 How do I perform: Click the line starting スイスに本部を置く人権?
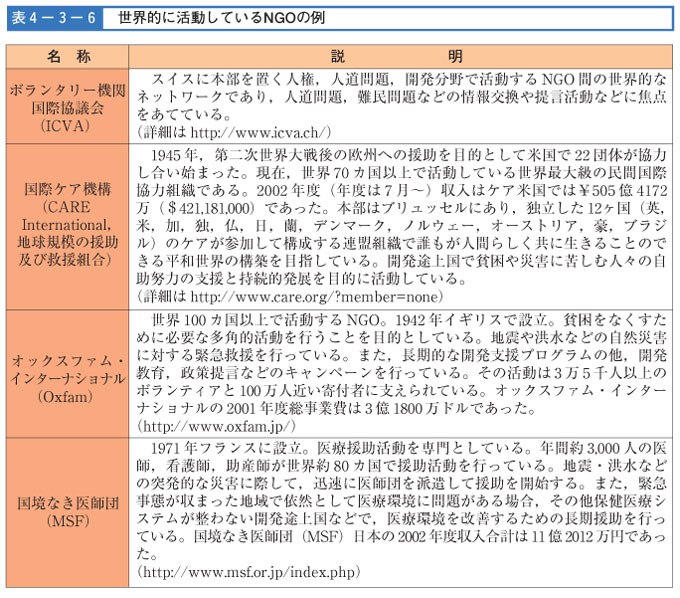point(408,79)
